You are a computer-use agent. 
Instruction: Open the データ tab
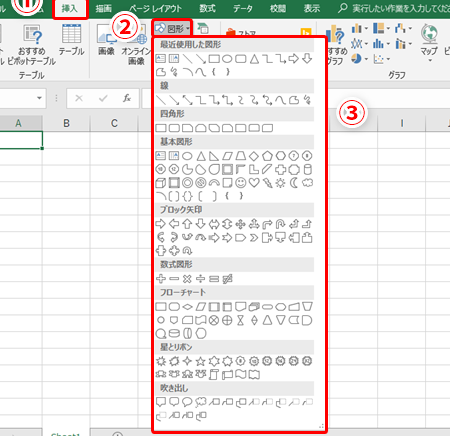[x=243, y=8]
